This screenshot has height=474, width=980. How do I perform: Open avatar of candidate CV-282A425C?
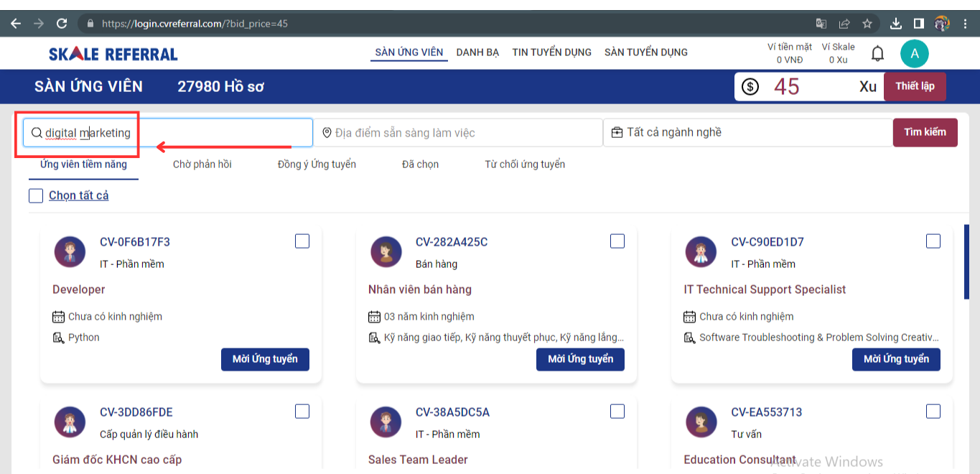[x=386, y=251]
